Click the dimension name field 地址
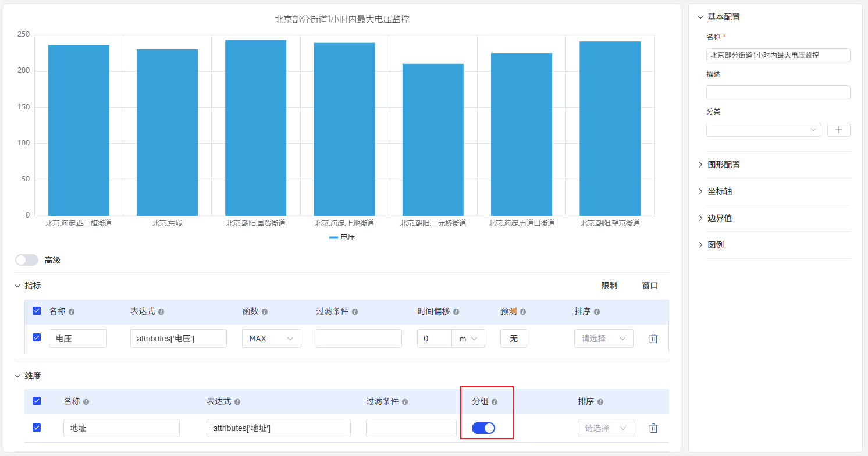 click(122, 428)
